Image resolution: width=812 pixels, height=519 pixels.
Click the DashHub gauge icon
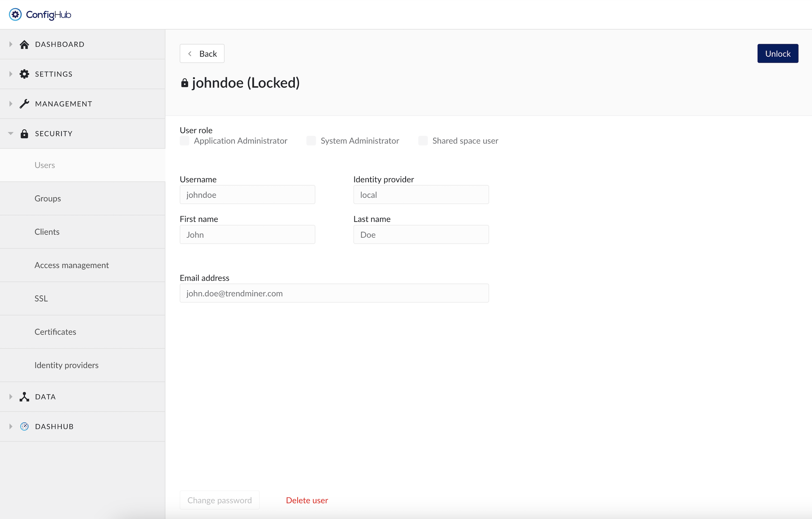(x=24, y=426)
